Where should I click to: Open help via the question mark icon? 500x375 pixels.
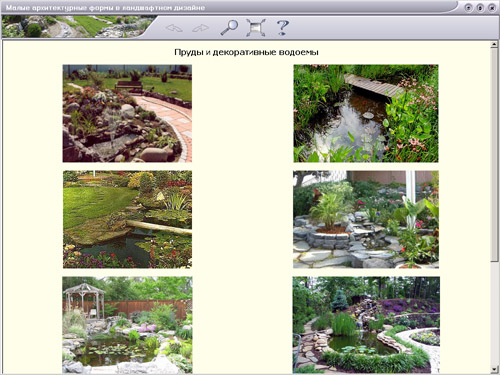(283, 27)
